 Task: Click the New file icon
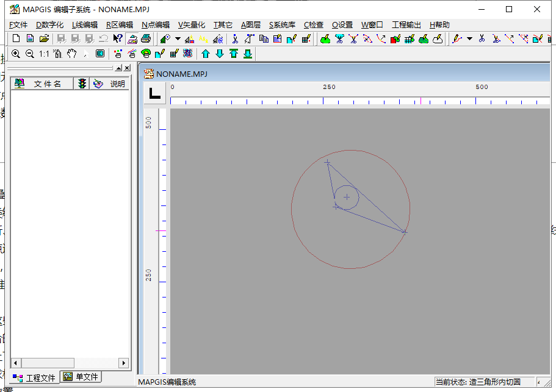pos(16,39)
